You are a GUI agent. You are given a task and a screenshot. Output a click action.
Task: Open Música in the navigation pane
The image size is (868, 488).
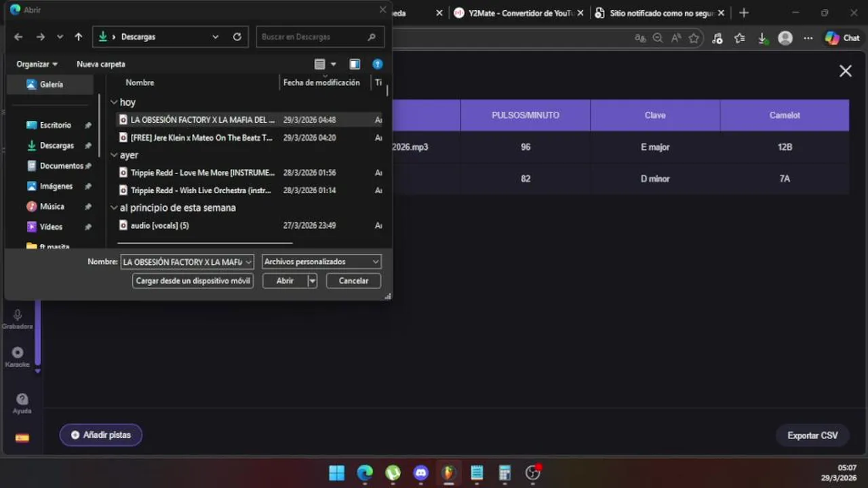[52, 207]
